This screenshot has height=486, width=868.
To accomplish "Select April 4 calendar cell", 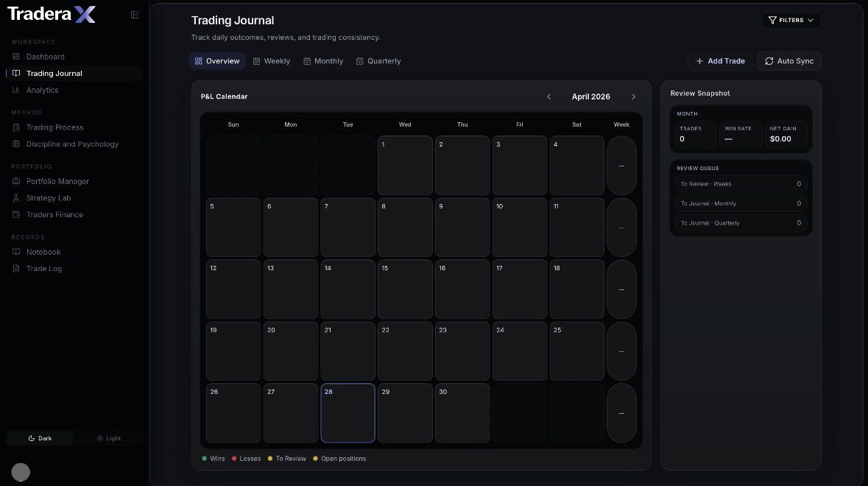I will (x=576, y=166).
